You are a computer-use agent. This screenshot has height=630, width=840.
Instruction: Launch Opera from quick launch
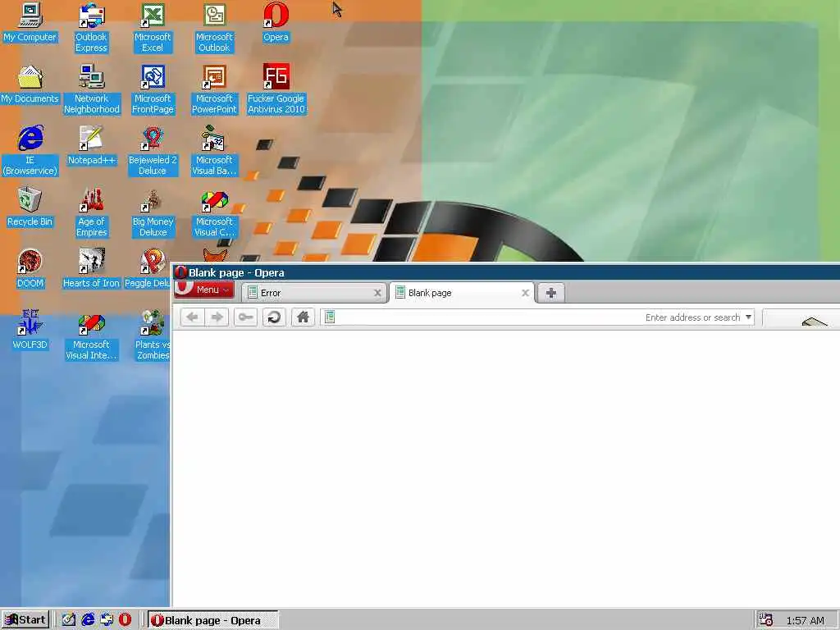(125, 620)
